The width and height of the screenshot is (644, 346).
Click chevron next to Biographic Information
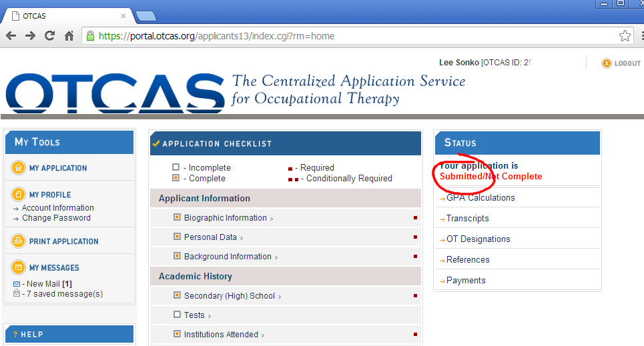point(272,219)
